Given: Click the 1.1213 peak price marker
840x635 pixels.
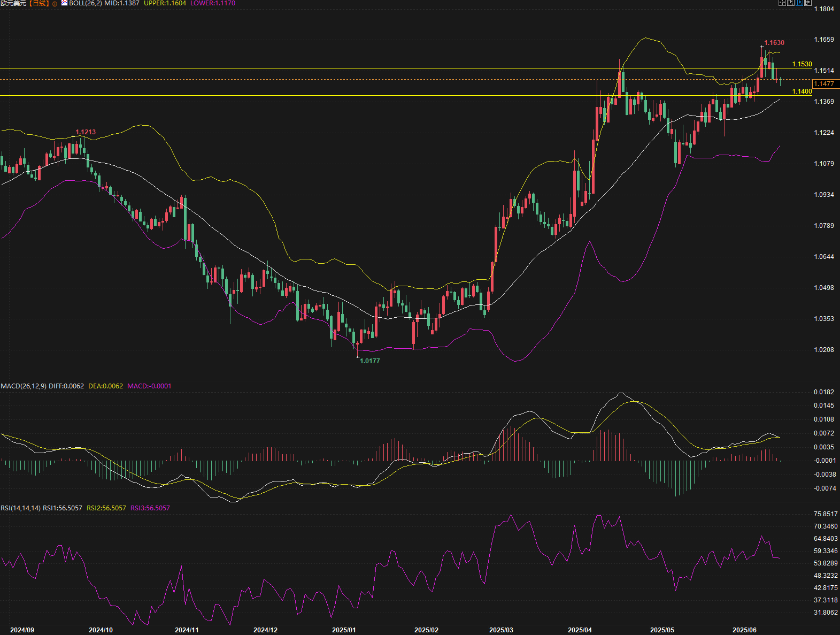Looking at the screenshot, I should pyautogui.click(x=86, y=132).
